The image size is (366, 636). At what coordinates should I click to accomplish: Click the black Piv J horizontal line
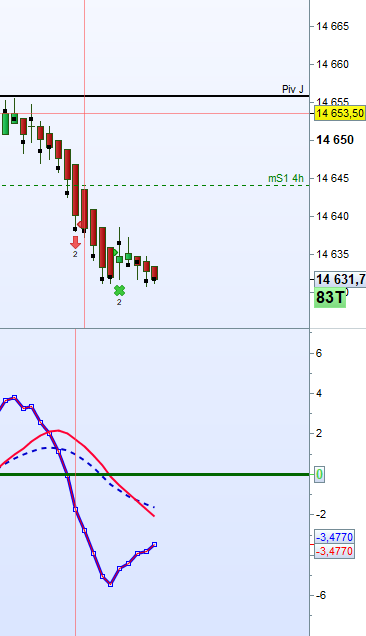pos(154,96)
